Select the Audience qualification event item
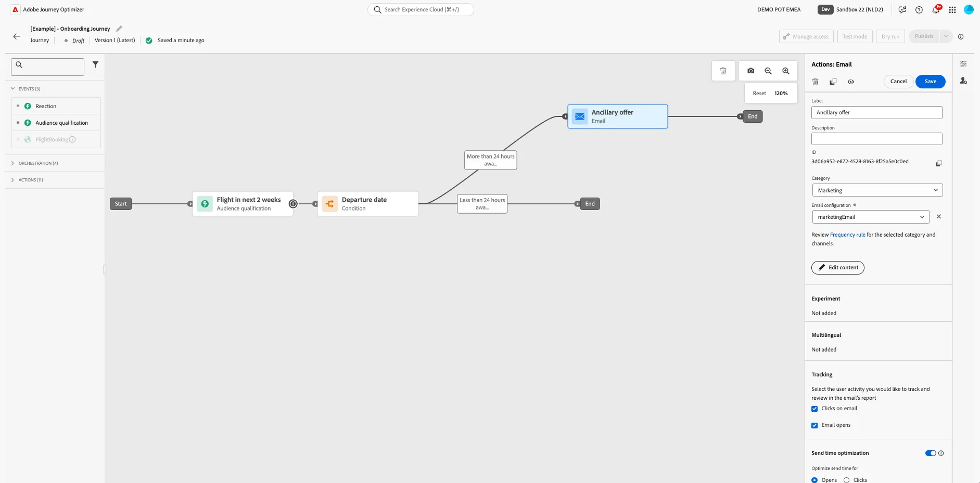Image resolution: width=980 pixels, height=483 pixels. [x=56, y=123]
